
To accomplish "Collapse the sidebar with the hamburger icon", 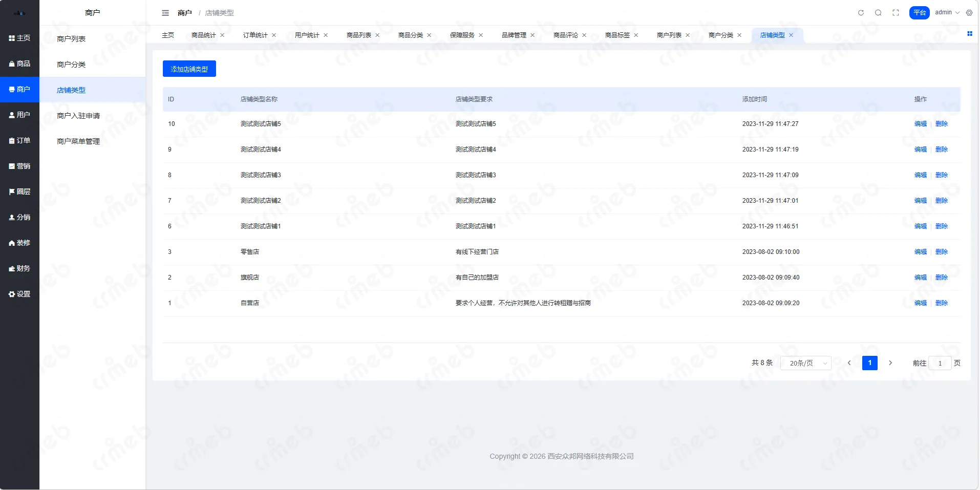I will coord(165,13).
